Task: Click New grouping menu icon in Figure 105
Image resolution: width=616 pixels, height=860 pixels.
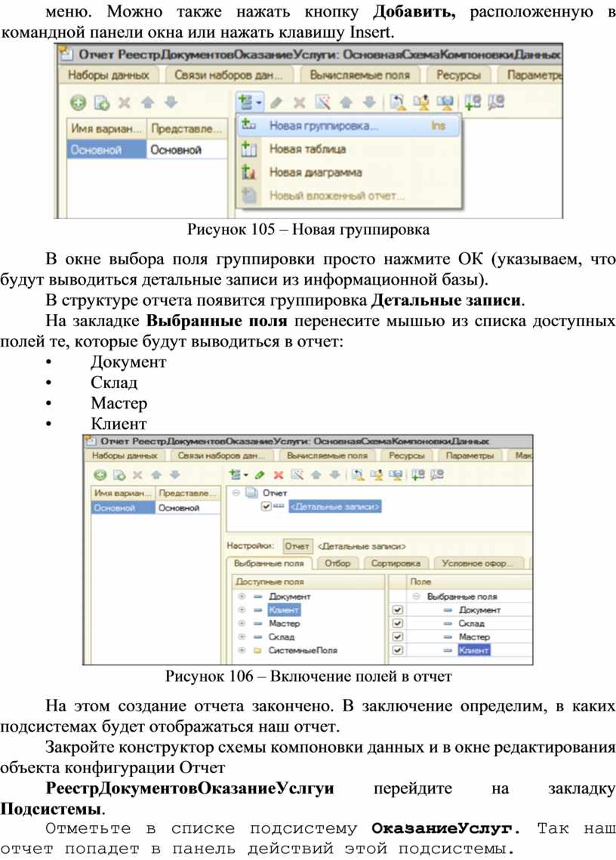Action: (x=248, y=125)
